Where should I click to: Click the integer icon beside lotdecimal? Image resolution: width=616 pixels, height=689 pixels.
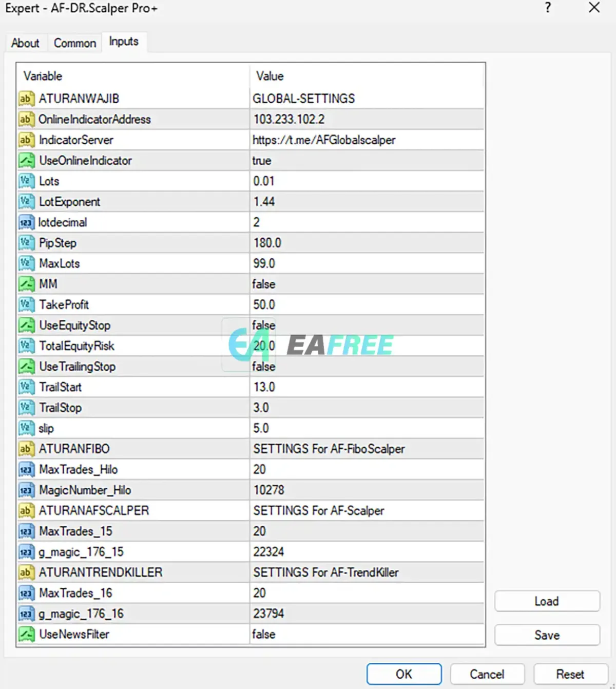click(26, 222)
